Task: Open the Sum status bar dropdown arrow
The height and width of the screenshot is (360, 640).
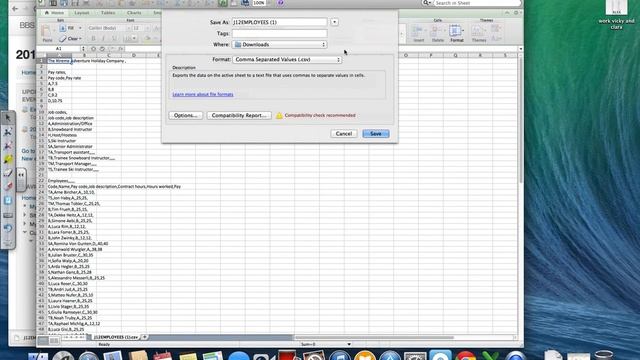Action: [x=349, y=344]
